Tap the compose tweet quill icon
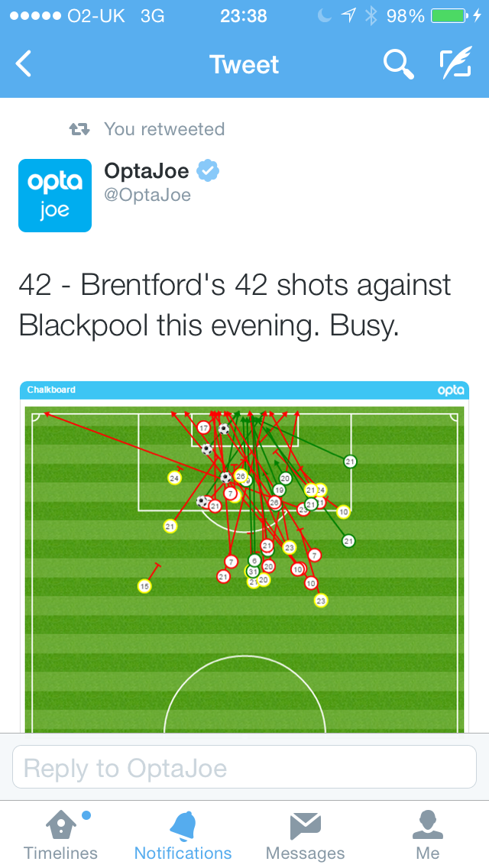This screenshot has height=868, width=489. [455, 65]
